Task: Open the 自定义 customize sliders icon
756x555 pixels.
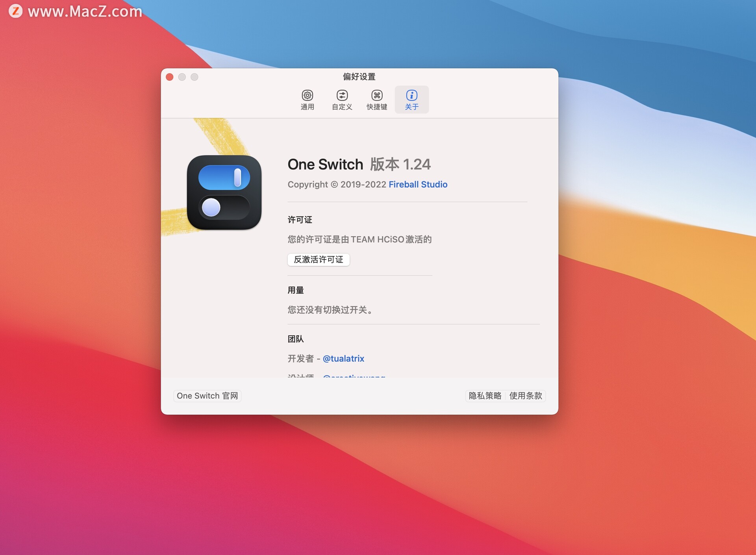Action: pos(342,95)
